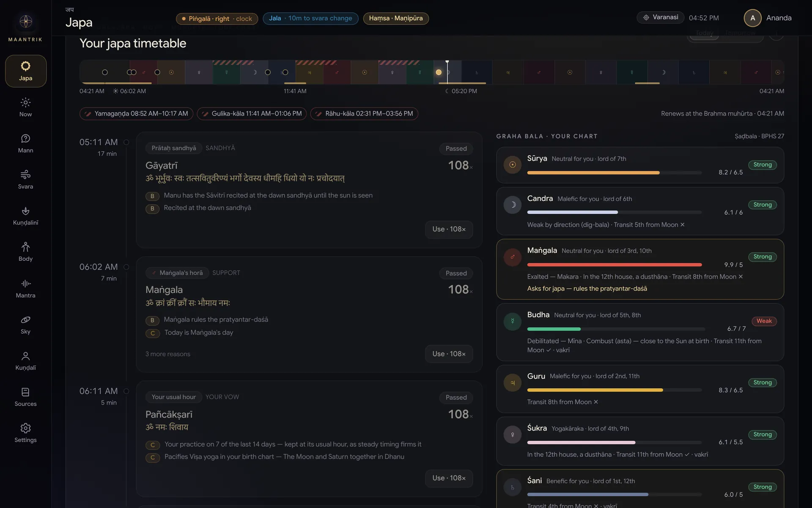This screenshot has height=508, width=812.
Task: Click the current-time marker on timeline
Action: click(x=447, y=72)
